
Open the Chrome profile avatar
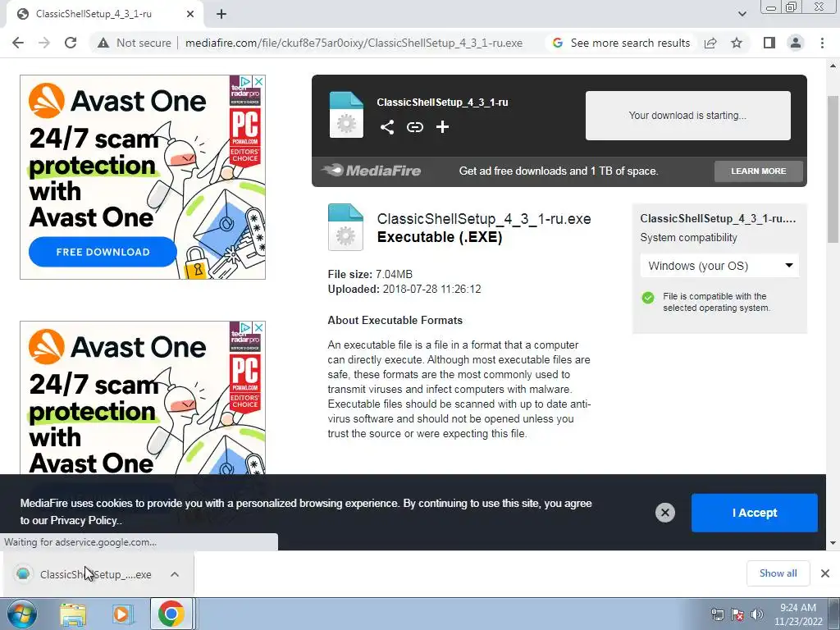coord(796,43)
